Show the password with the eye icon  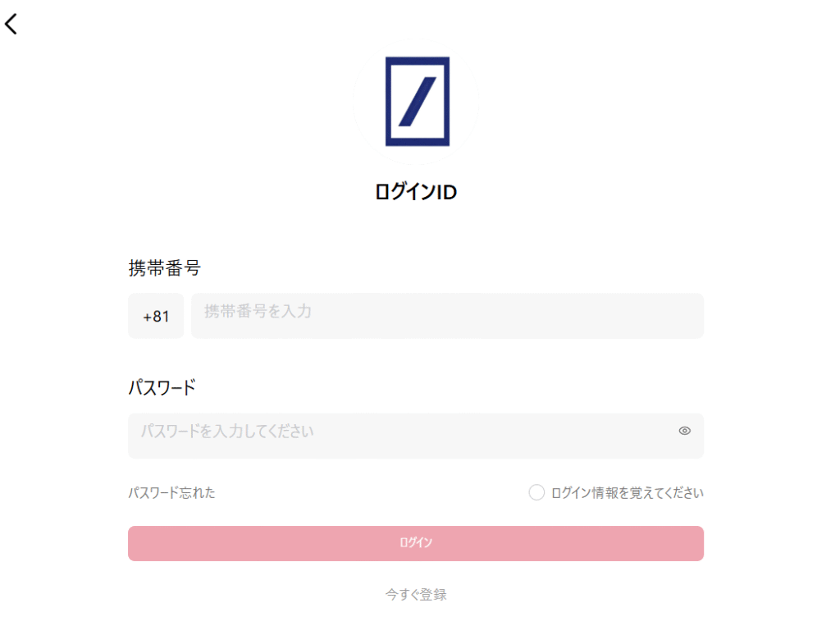(686, 430)
